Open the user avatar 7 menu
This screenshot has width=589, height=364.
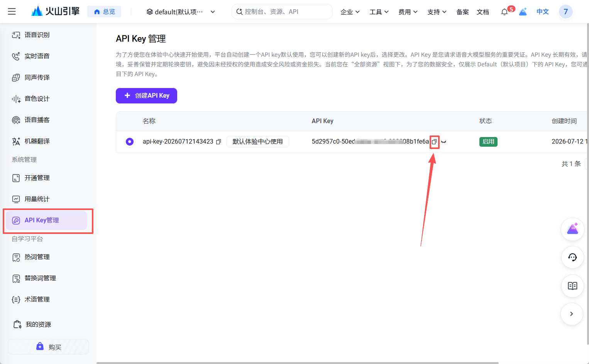pyautogui.click(x=565, y=12)
